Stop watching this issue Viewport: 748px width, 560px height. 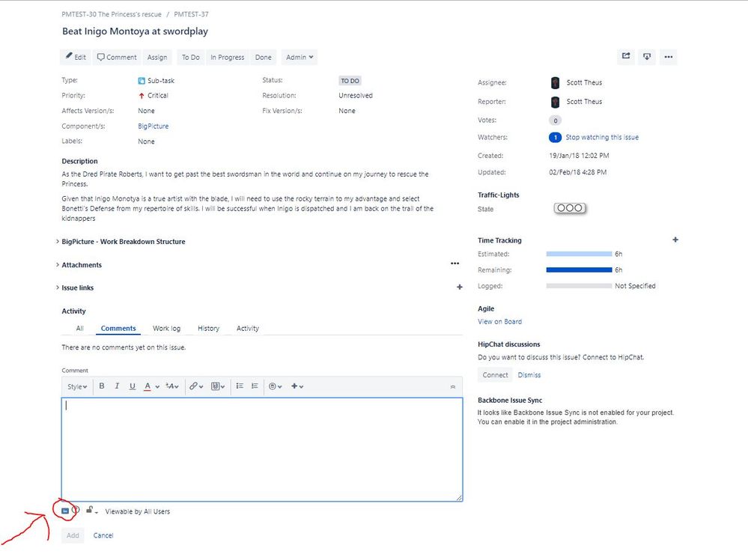(603, 137)
